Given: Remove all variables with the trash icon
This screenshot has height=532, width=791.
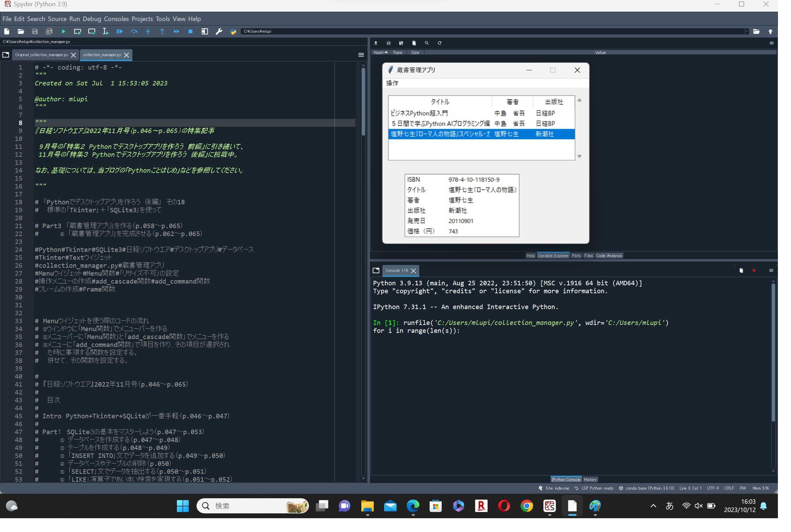Looking at the screenshot, I should pos(414,43).
